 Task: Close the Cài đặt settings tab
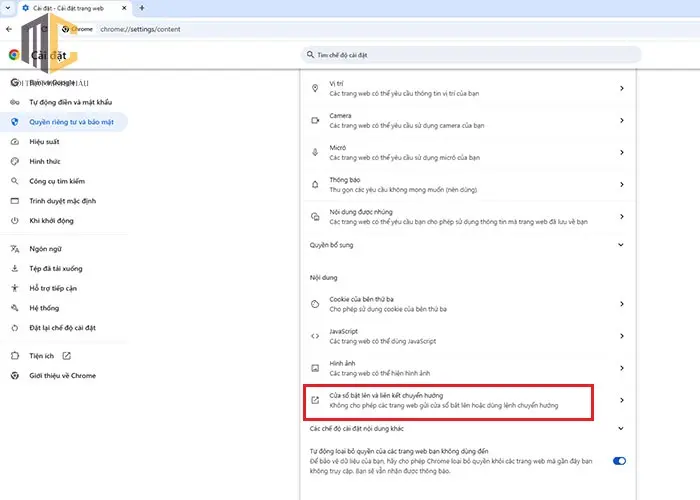point(124,8)
